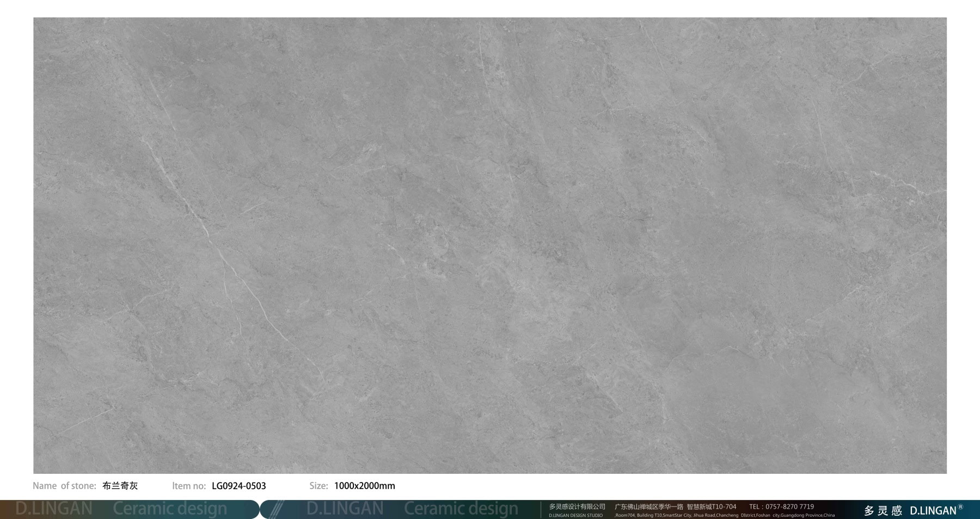Click 'D.LINGAN DESIGN STUDIO' small text

[x=575, y=515]
